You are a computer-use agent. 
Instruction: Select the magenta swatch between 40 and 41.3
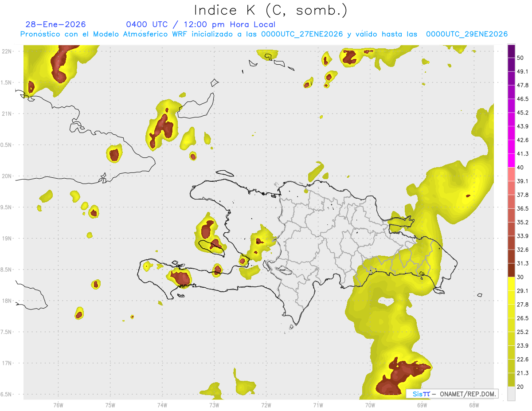[511, 160]
